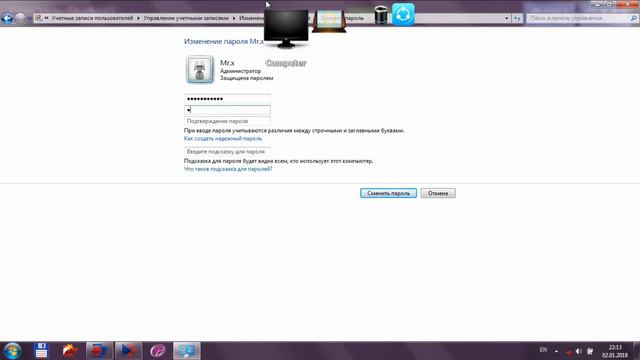This screenshot has width=640, height=360.
Task: Open the floppy disk taskbar icon
Action: [x=41, y=351]
